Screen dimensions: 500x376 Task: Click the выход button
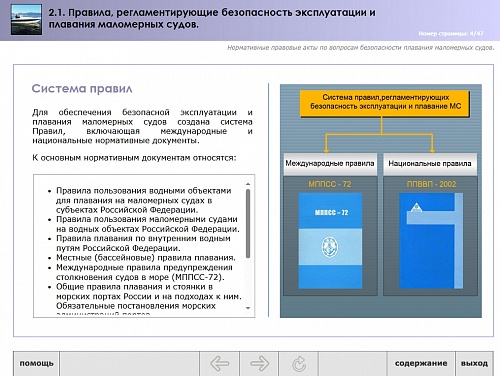pos(474,363)
